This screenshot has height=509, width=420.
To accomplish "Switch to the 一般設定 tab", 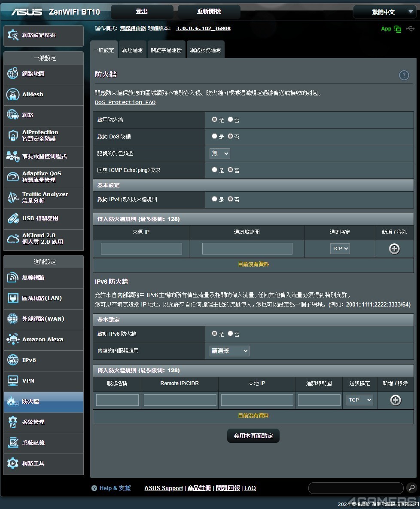I will pyautogui.click(x=104, y=50).
